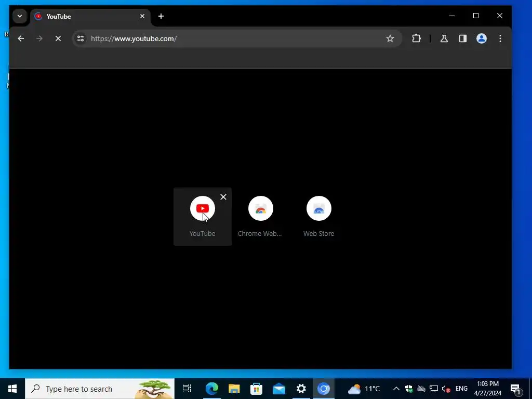This screenshot has width=532, height=399.
Task: Expand the tab search dropdown
Action: [x=20, y=16]
